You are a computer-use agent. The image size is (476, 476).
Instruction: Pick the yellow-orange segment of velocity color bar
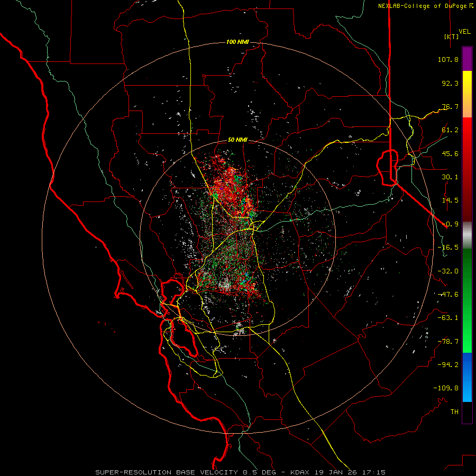[467, 95]
